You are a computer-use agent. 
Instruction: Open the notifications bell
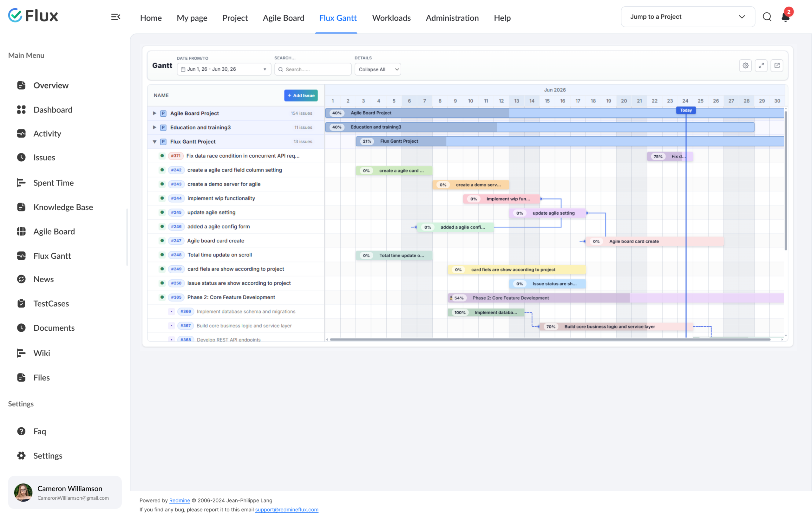[x=786, y=17]
